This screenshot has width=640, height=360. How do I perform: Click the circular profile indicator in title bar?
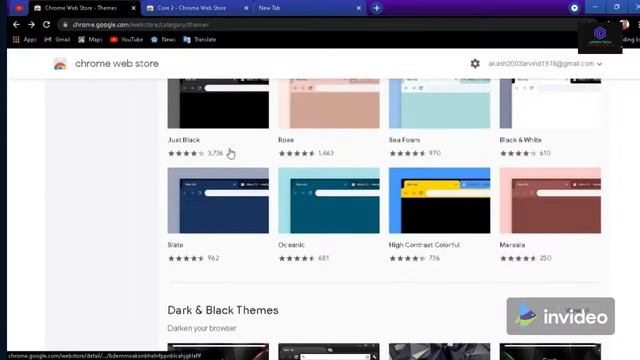(574, 8)
